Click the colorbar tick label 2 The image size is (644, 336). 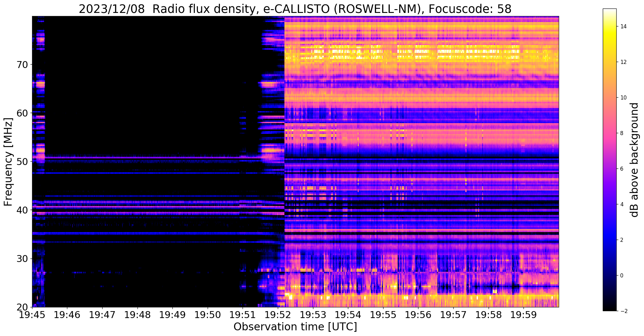point(621,240)
